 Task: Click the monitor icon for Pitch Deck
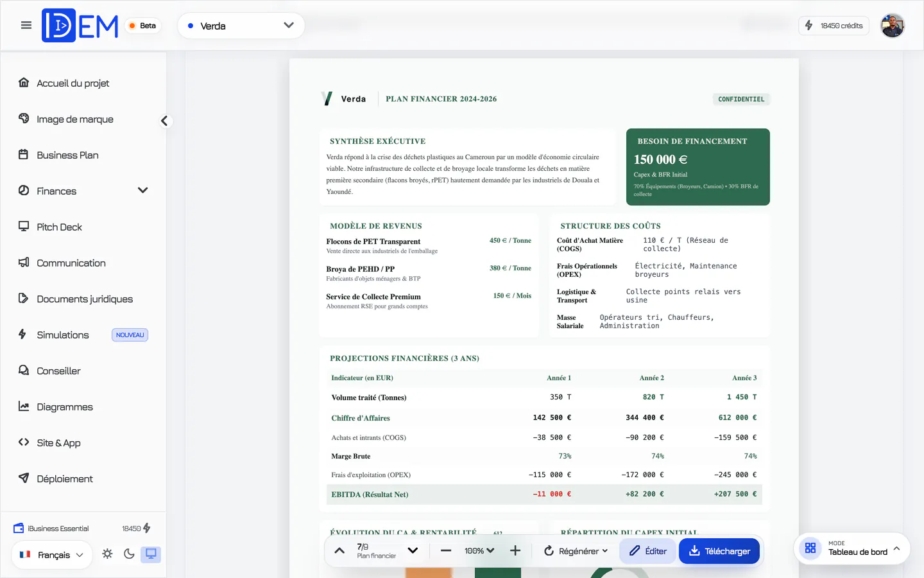pyautogui.click(x=24, y=226)
